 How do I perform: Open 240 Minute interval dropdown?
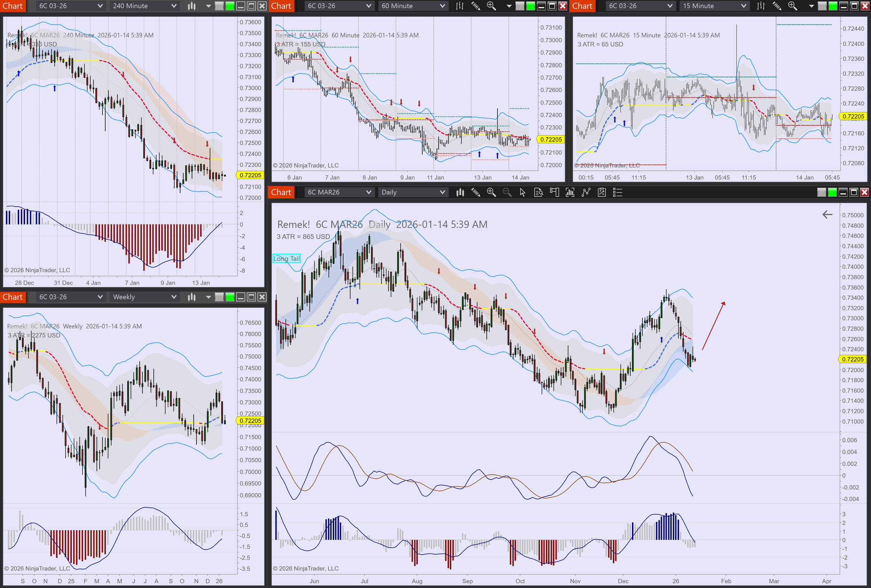144,6
